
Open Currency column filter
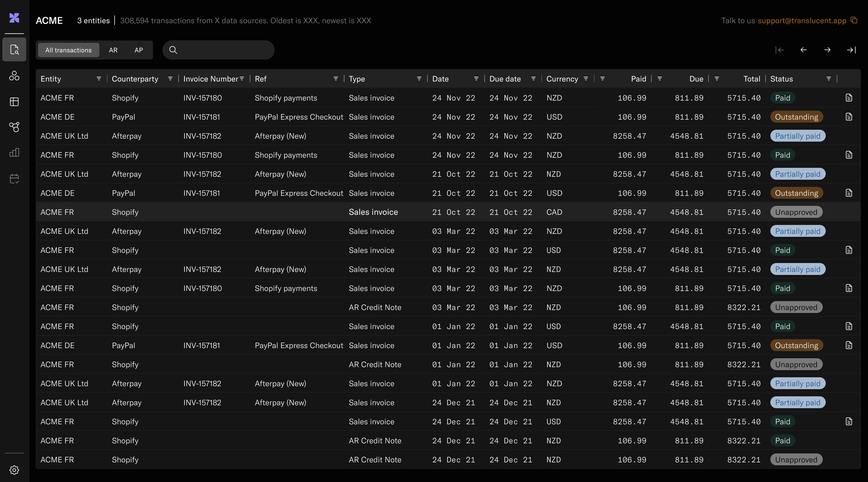pyautogui.click(x=586, y=79)
